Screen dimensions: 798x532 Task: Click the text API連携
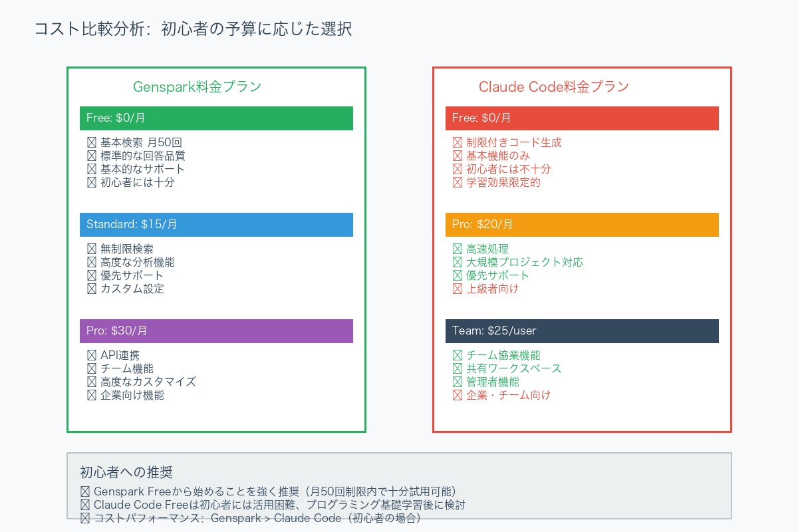tap(120, 355)
